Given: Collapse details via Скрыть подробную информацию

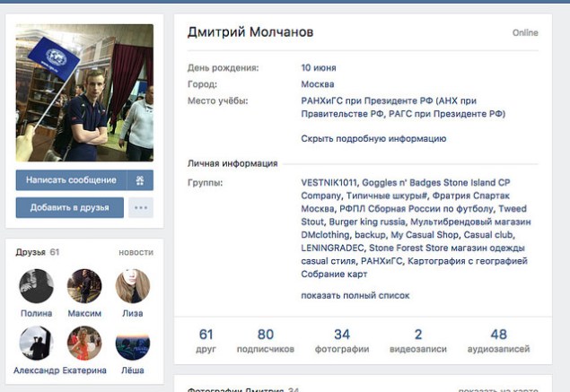Looking at the screenshot, I should pyautogui.click(x=373, y=139).
